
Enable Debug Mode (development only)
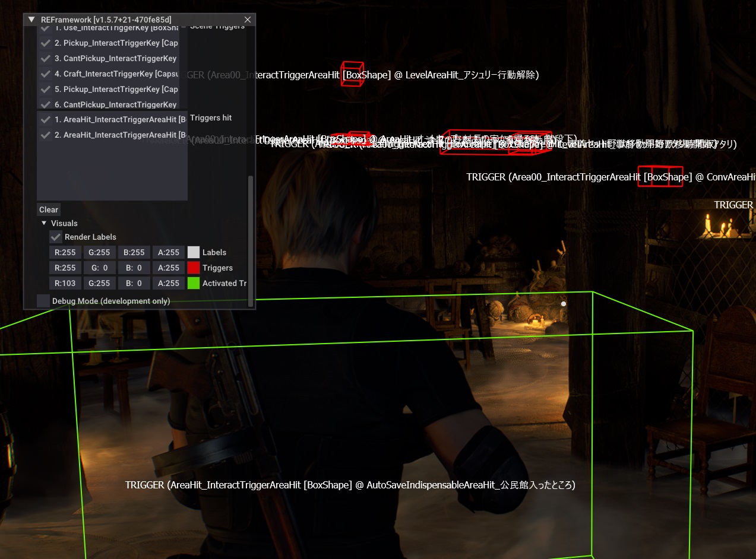click(x=43, y=301)
